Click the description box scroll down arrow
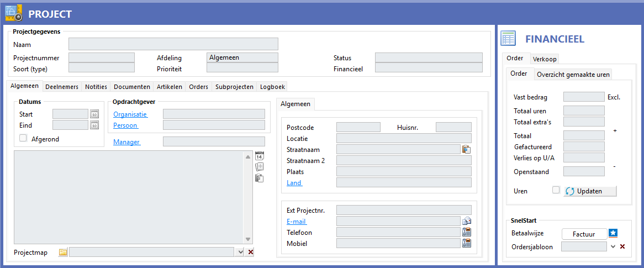 [x=248, y=239]
